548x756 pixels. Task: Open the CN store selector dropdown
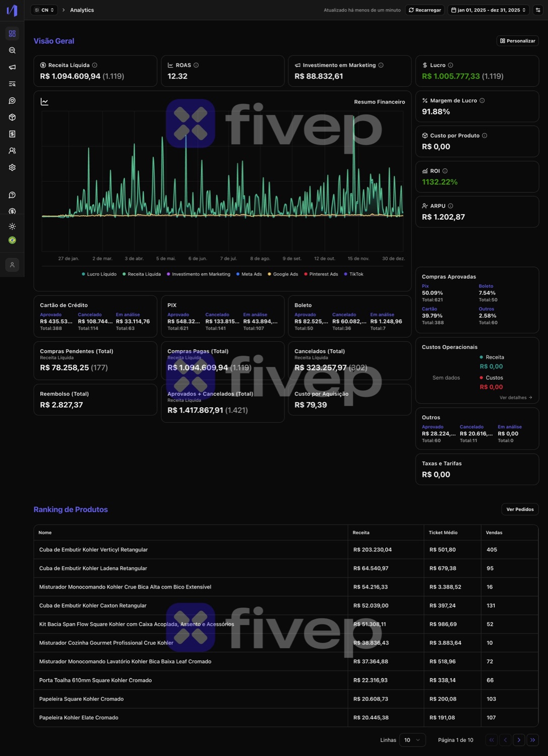pyautogui.click(x=44, y=10)
